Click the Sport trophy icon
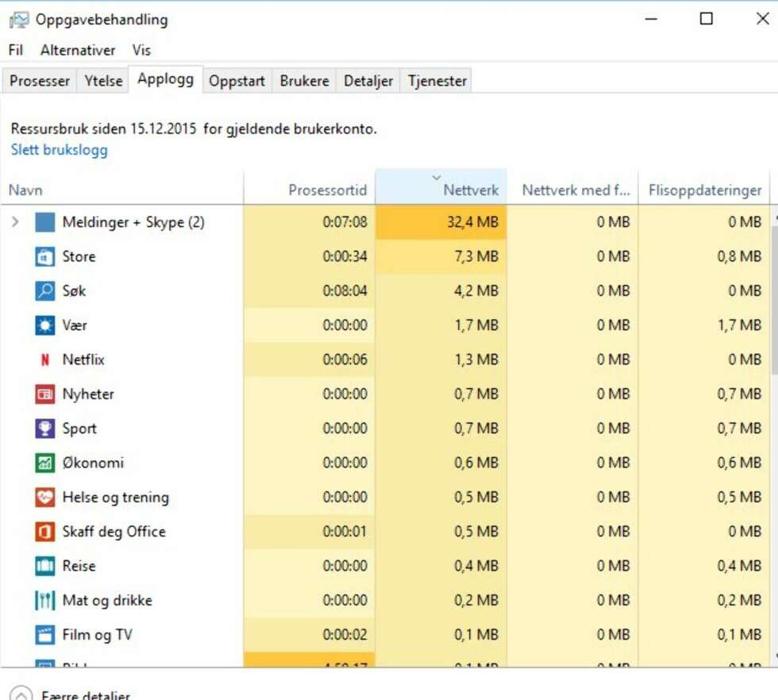778x700 pixels. point(44,429)
